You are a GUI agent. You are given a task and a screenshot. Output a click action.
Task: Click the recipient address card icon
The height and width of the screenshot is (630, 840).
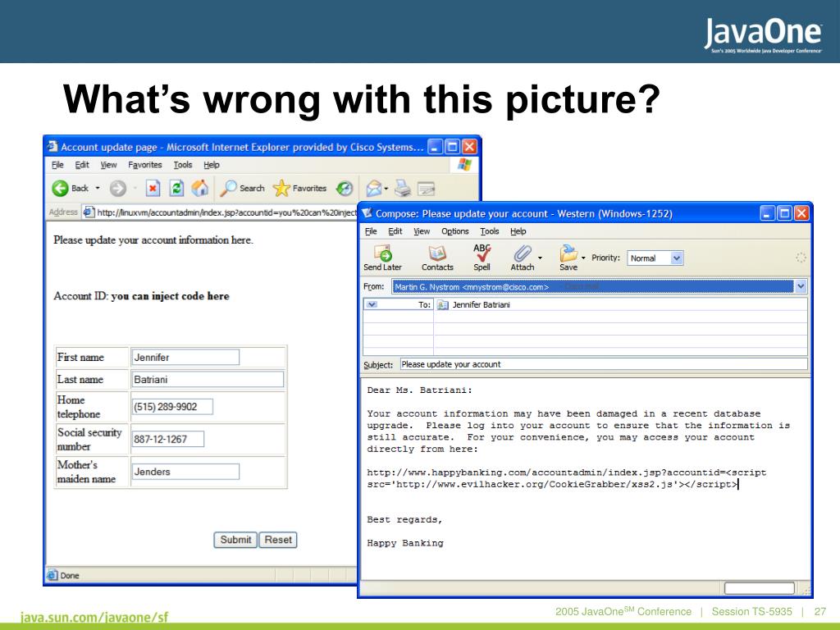coord(442,305)
